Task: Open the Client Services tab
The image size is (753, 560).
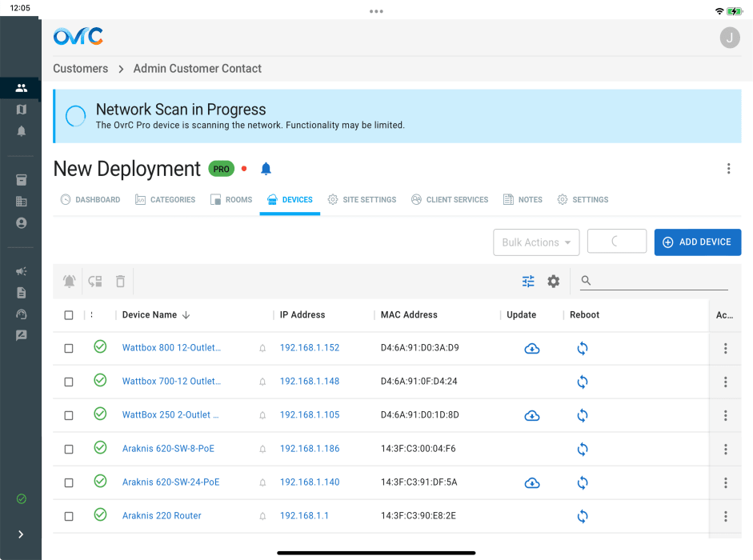Action: (x=450, y=199)
